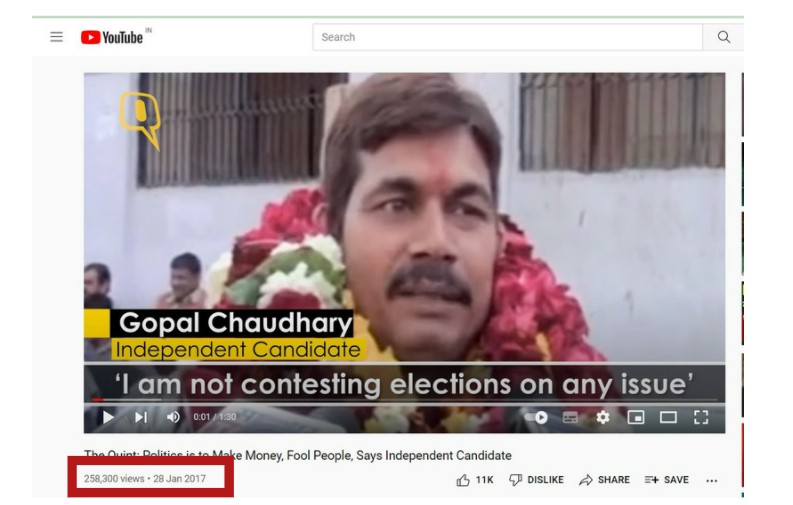Enable miniplayer mode

coord(636,418)
